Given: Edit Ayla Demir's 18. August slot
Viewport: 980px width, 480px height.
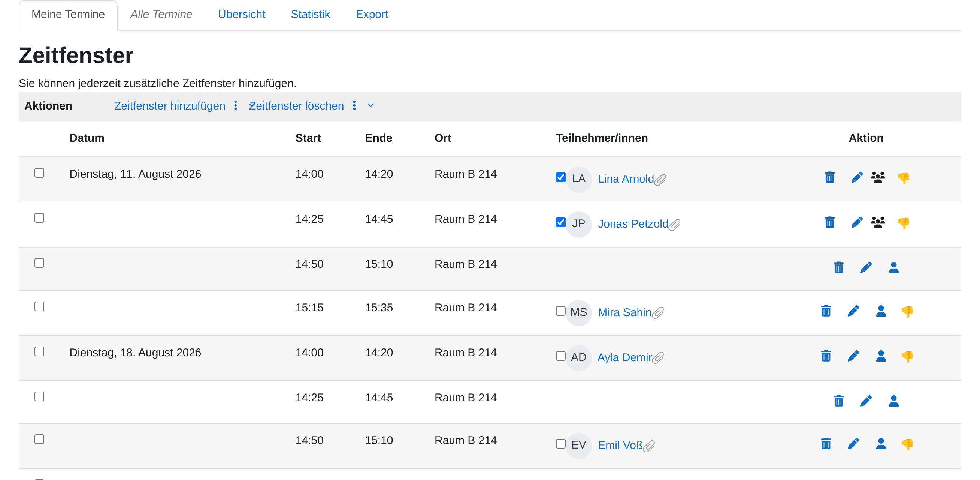Looking at the screenshot, I should click(x=853, y=356).
